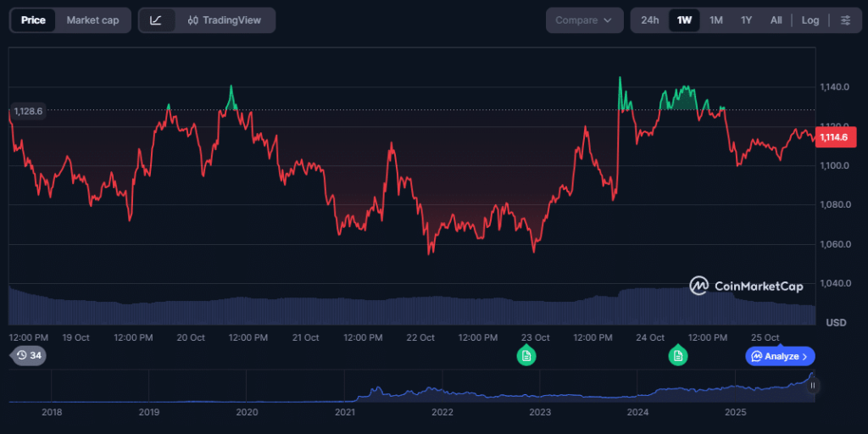The width and height of the screenshot is (868, 434).
Task: Select the 1M time range
Action: tap(716, 20)
